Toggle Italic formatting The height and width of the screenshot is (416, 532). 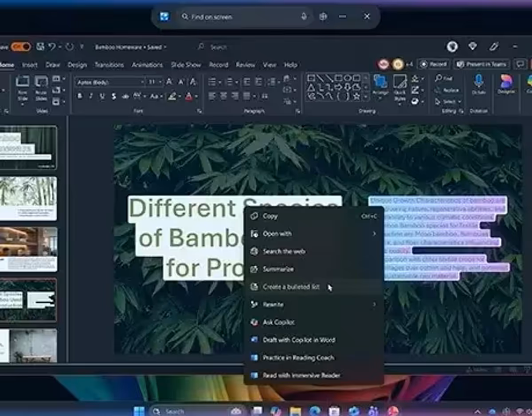91,96
